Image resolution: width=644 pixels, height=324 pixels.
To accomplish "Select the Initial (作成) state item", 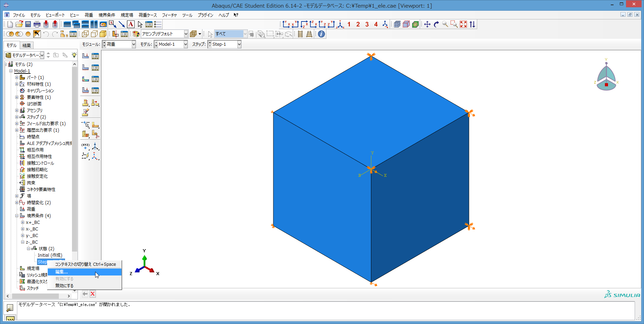I will (x=50, y=255).
